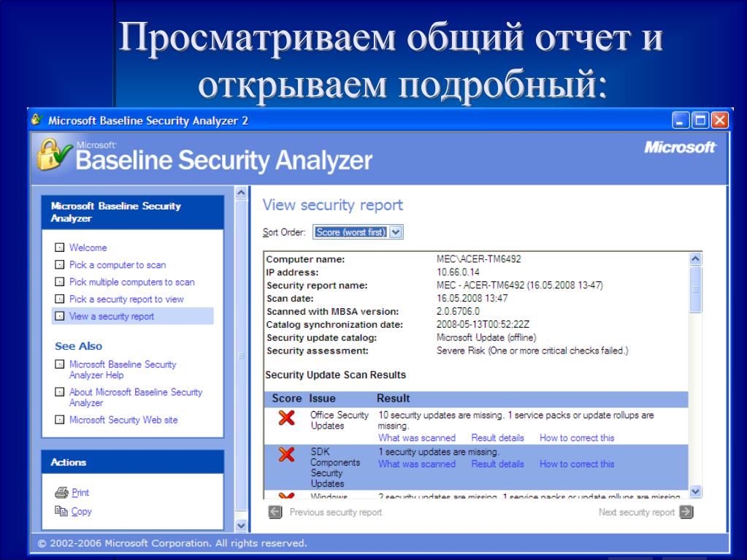Image resolution: width=747 pixels, height=560 pixels.
Task: Click the padlock Baseline Security Analyzer logo
Action: tap(53, 154)
